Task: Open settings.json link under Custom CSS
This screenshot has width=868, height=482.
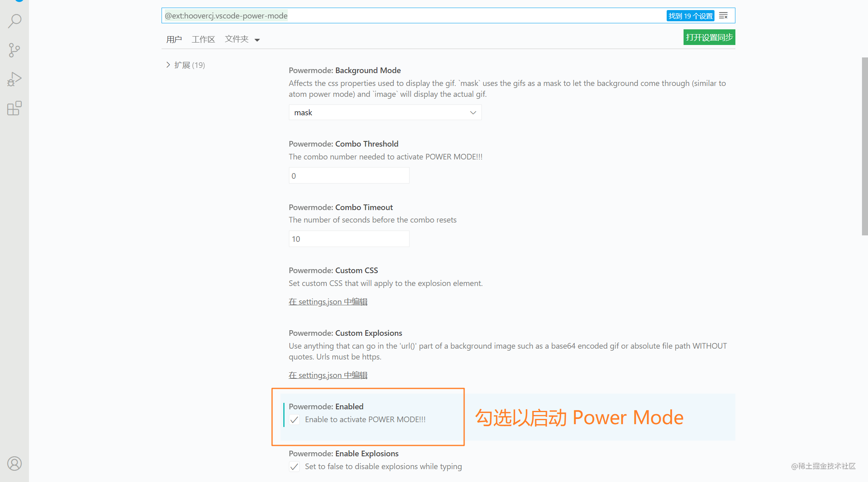Action: click(x=328, y=302)
